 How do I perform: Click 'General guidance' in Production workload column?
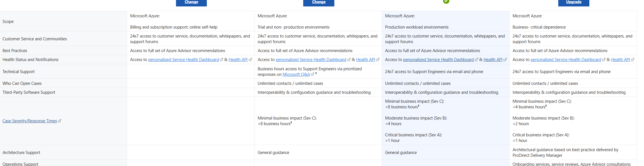[401, 153]
